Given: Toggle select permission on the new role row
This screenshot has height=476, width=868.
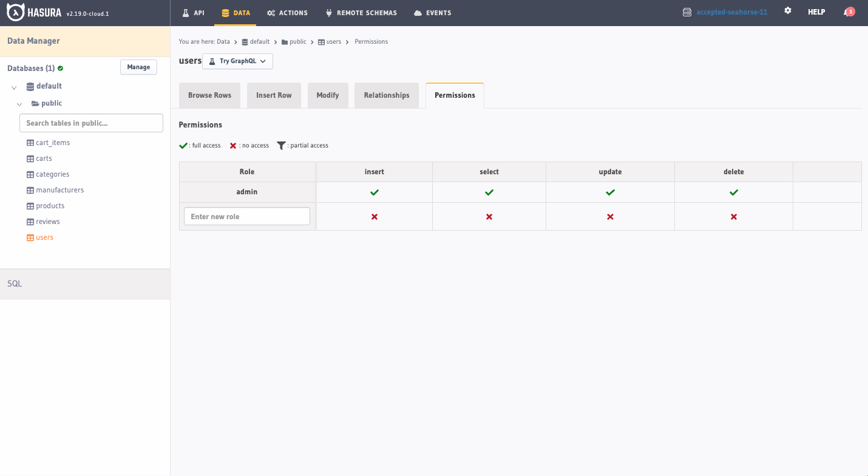Looking at the screenshot, I should click(x=489, y=216).
